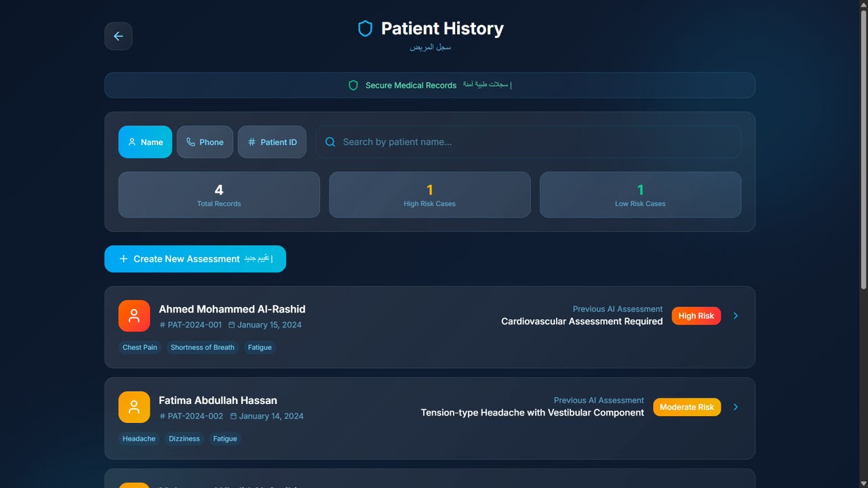Click the Moderate Risk badge

coord(687,407)
